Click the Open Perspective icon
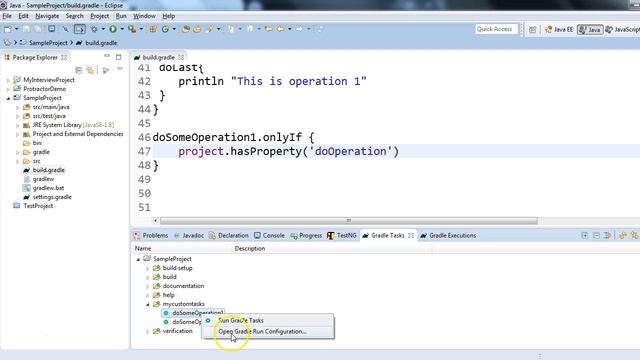The width and height of the screenshot is (640, 360). (x=533, y=29)
